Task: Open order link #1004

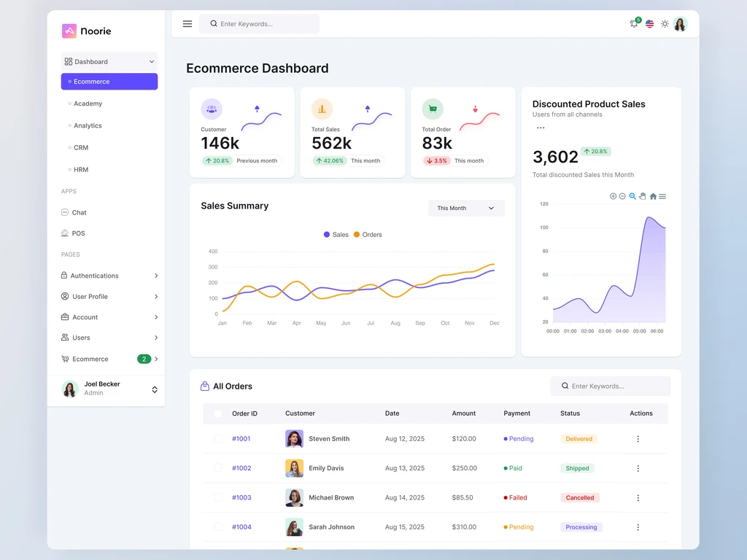Action: 241,526
